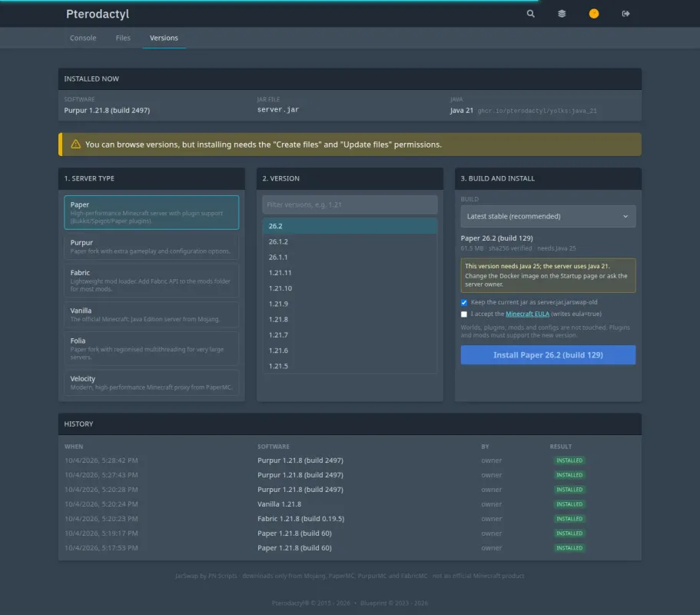The image size is (700, 615).
Task: Choose the Fabric server type
Action: tap(151, 281)
